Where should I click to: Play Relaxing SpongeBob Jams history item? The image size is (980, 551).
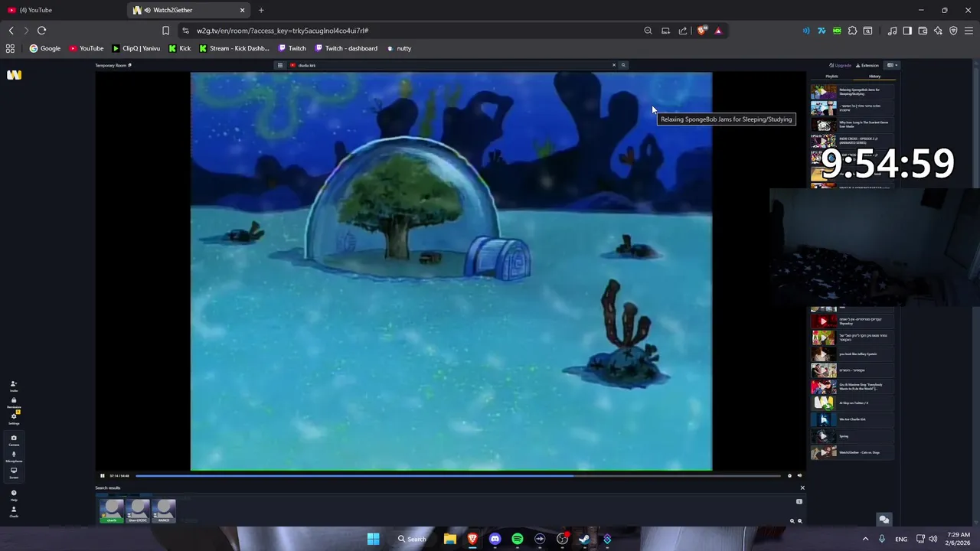click(x=853, y=91)
